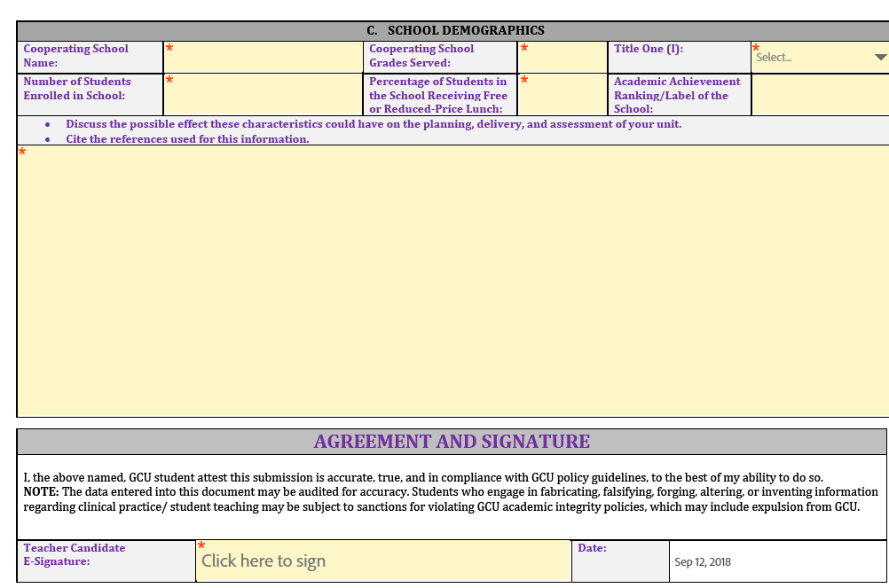Click the Number of Students Enrolled field
The width and height of the screenshot is (889, 588).
click(x=264, y=95)
